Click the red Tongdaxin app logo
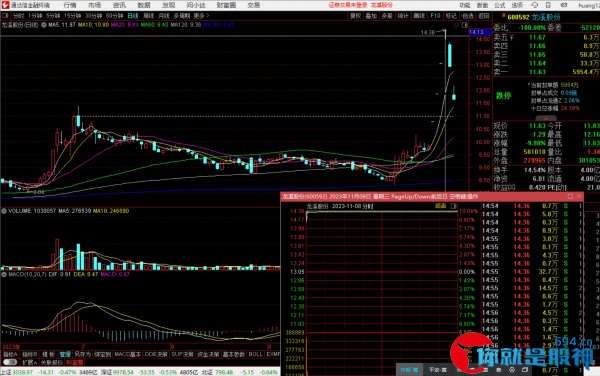Screen dimensions: 600x376 5,5
